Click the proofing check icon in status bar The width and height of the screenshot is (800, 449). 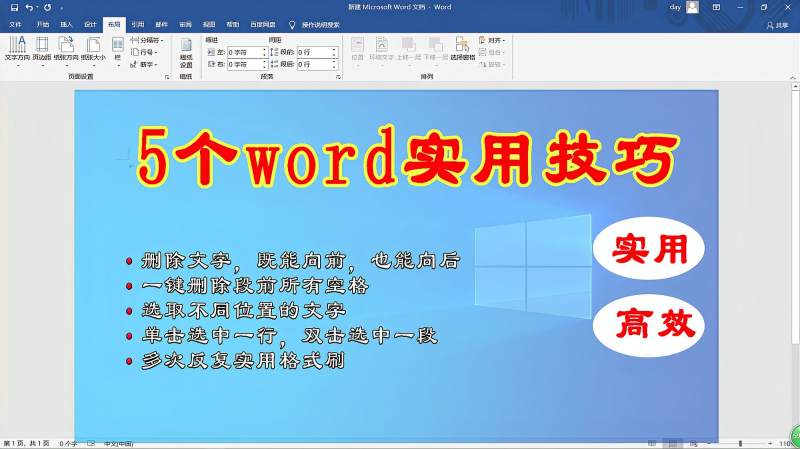tap(91, 444)
